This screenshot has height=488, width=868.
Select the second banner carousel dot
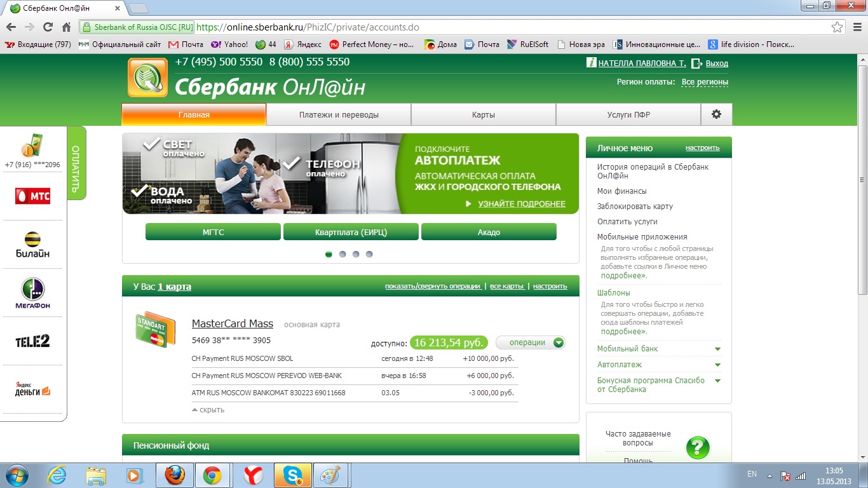[342, 254]
